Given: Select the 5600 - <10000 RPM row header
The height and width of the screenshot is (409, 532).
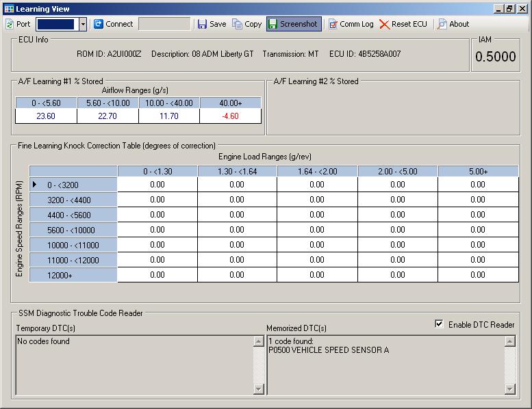Looking at the screenshot, I should tap(73, 230).
